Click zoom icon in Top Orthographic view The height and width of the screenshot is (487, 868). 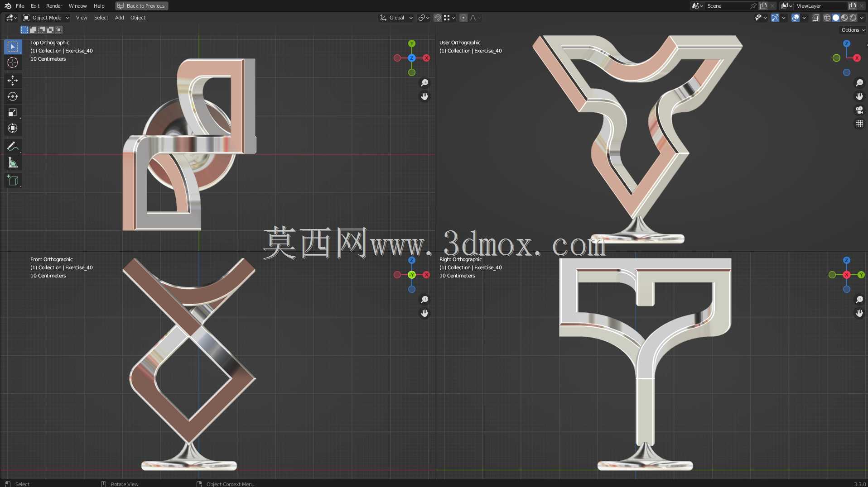[x=424, y=83]
